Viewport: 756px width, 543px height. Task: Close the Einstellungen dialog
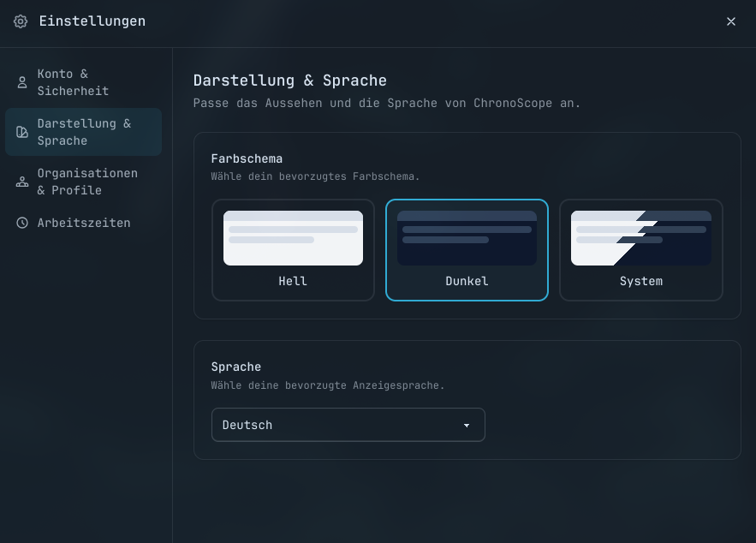(731, 21)
